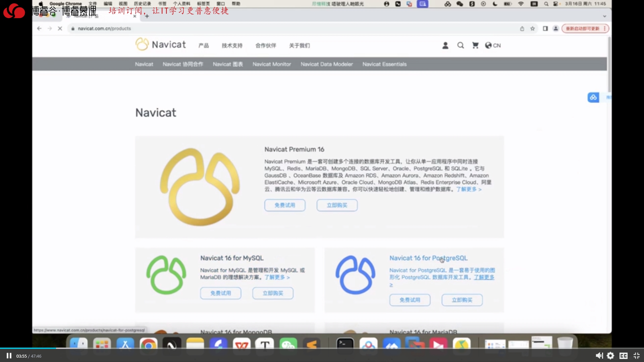Open the user account icon in Navicat header

tap(445, 45)
